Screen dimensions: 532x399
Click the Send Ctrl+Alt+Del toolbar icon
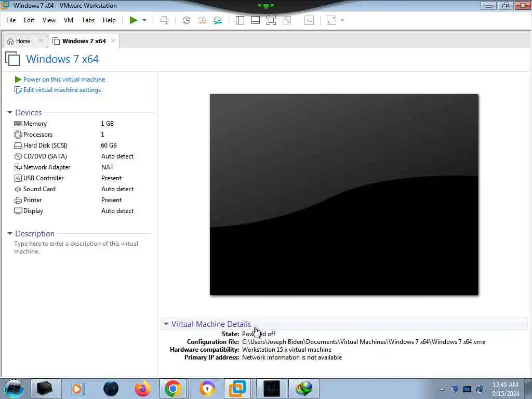point(164,20)
